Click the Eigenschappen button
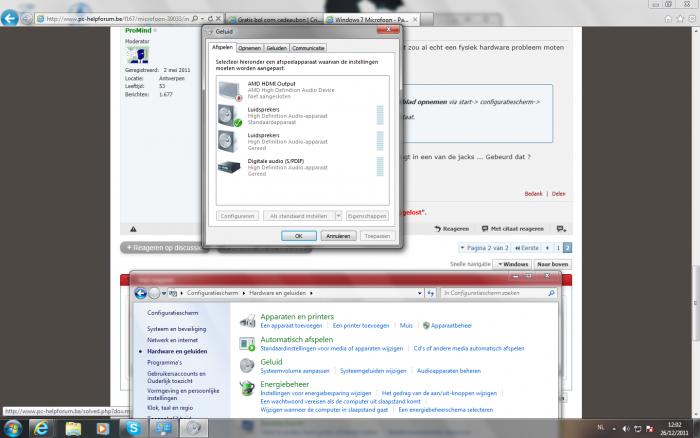 coord(367,216)
